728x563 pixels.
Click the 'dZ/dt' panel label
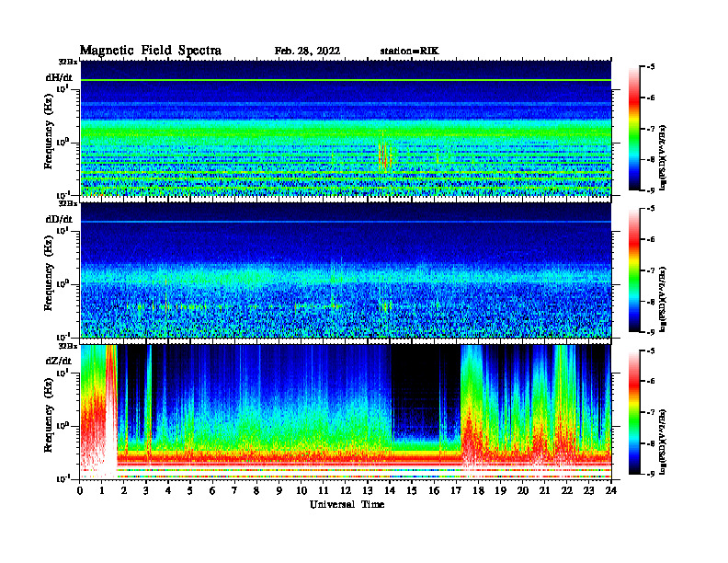click(x=59, y=361)
